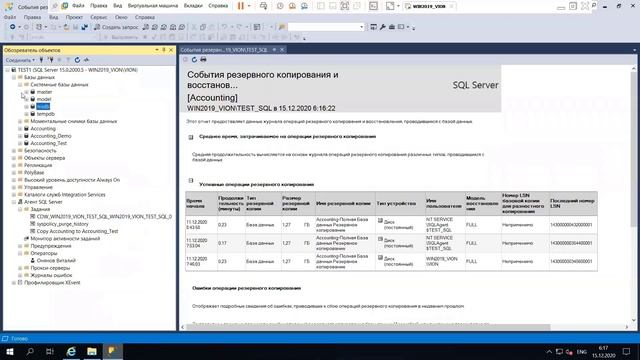Print the backup events report
Screen dimensions: 640x360
pos(203,60)
